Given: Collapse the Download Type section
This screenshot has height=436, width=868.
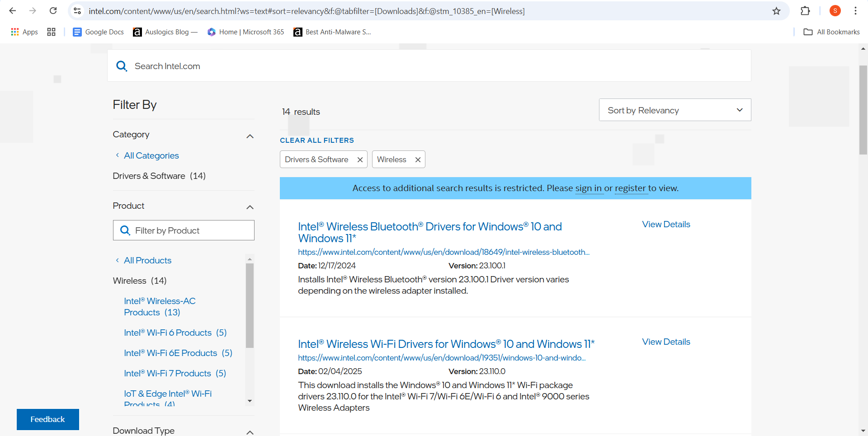Looking at the screenshot, I should coord(250,432).
